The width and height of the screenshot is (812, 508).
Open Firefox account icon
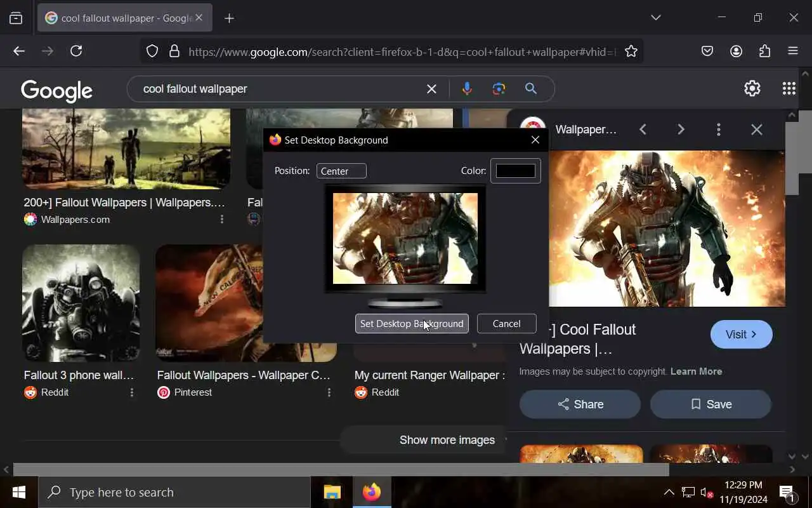click(736, 51)
